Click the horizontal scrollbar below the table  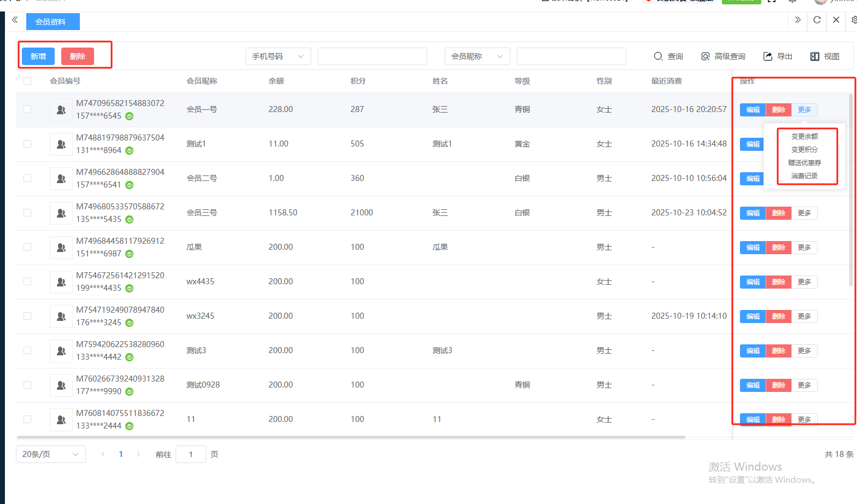pyautogui.click(x=350, y=437)
